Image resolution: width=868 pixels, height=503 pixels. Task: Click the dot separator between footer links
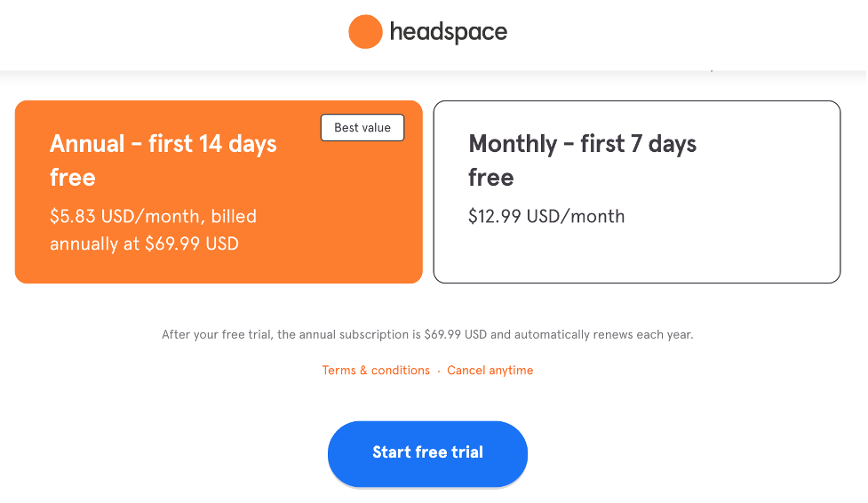coord(438,371)
